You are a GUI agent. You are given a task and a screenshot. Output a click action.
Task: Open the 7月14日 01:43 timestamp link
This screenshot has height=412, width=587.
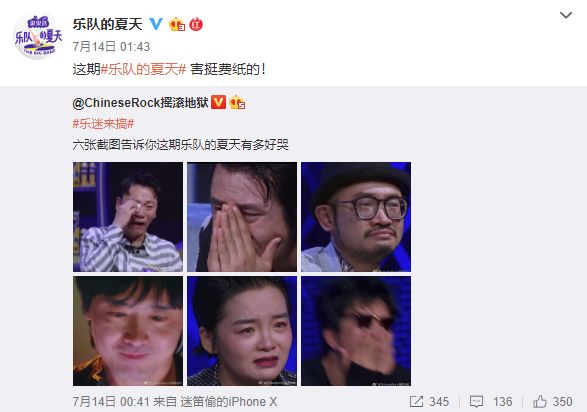[x=111, y=47]
